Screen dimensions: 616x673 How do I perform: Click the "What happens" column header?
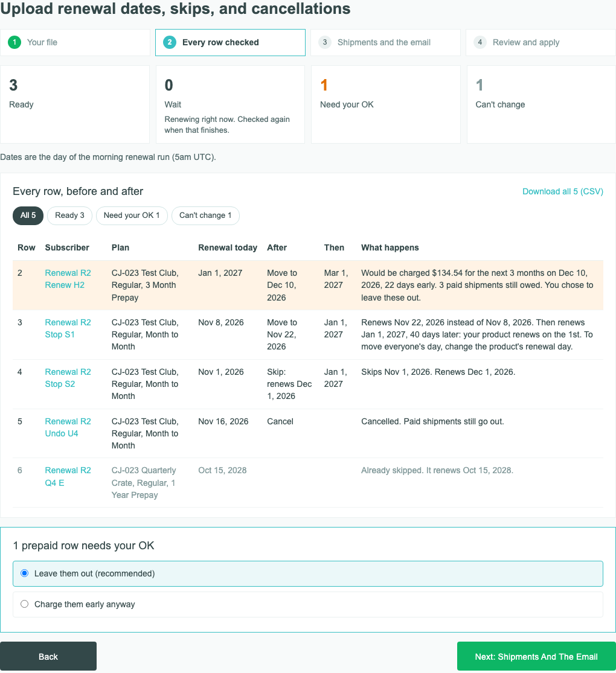[390, 247]
